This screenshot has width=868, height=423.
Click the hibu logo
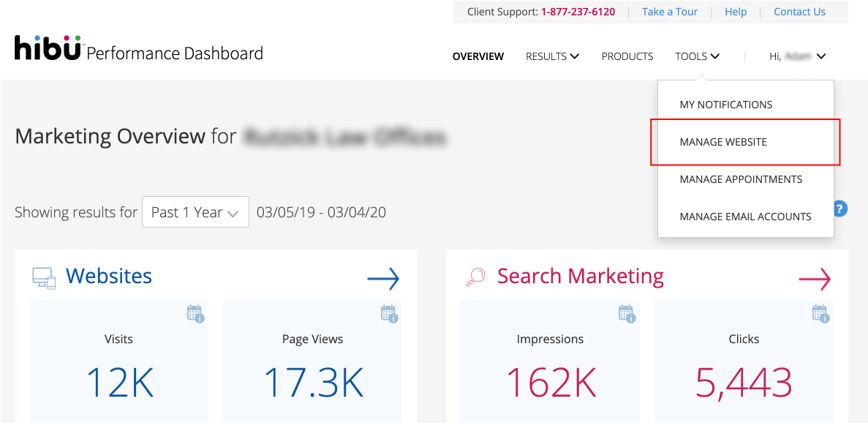point(48,48)
